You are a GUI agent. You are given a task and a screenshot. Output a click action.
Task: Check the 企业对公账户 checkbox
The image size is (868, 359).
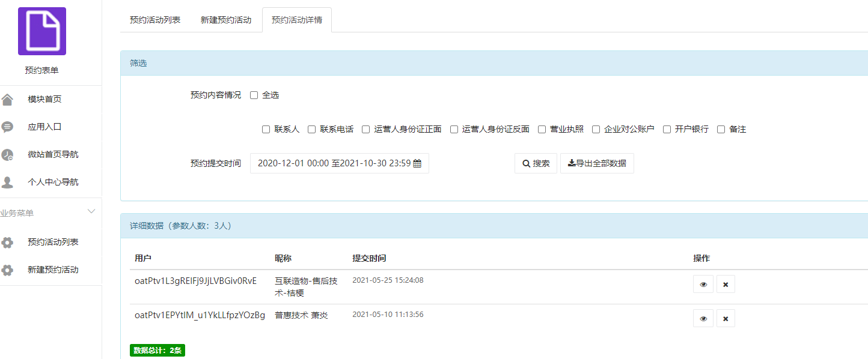596,129
